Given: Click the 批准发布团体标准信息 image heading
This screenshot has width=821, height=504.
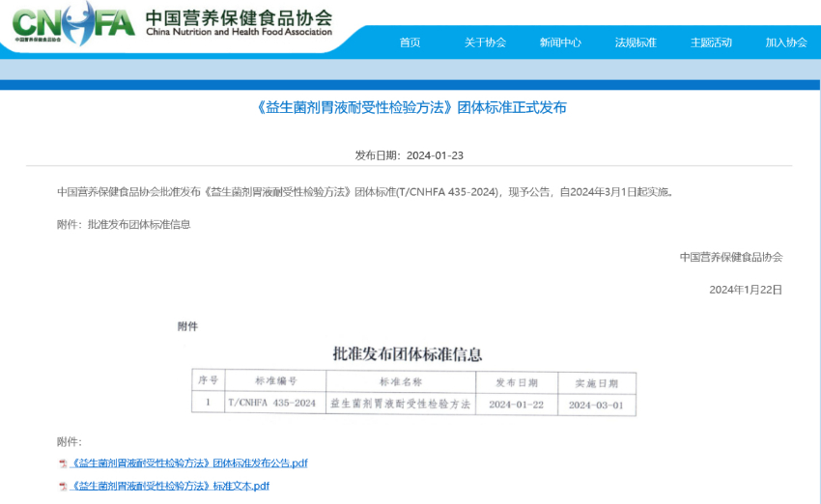Looking at the screenshot, I should (407, 354).
